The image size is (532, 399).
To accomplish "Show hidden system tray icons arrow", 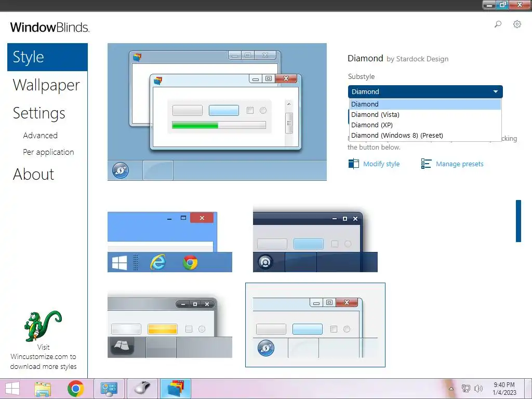I will pyautogui.click(x=451, y=389).
